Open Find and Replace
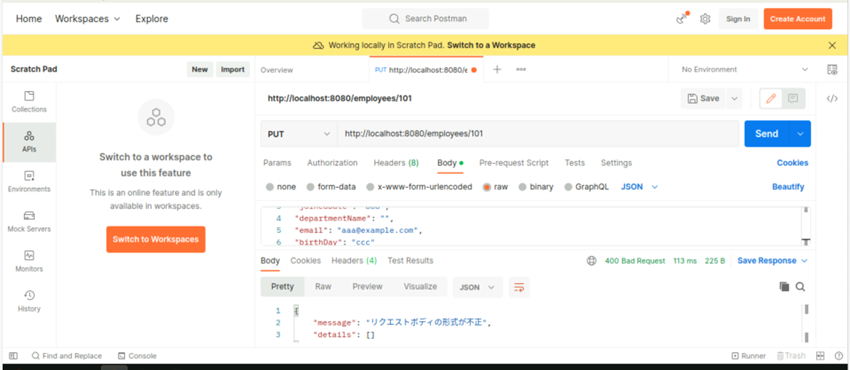Viewport: 850px width, 370px height. (x=67, y=356)
